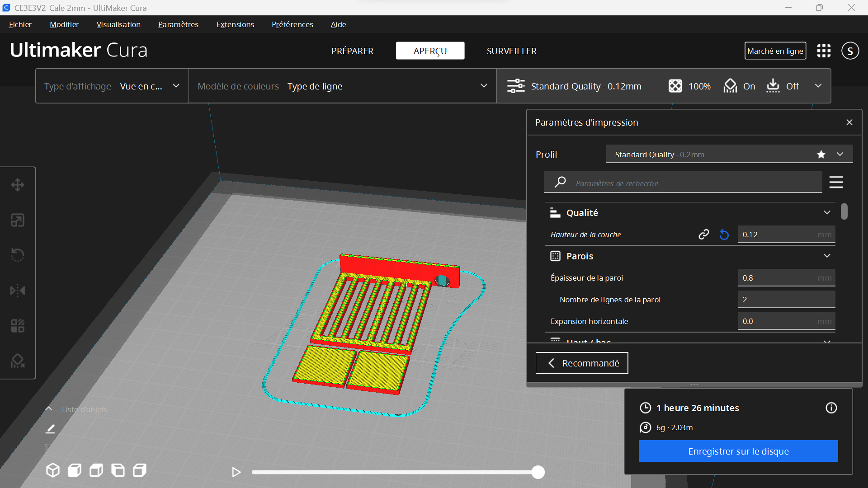Open the Profil Standard Quality dropdown
The height and width of the screenshot is (488, 868).
[729, 154]
